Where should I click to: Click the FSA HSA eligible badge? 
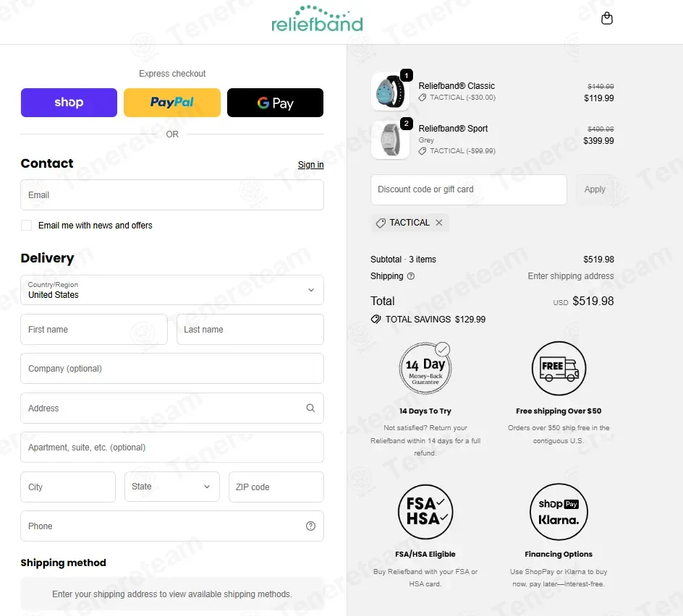point(425,512)
